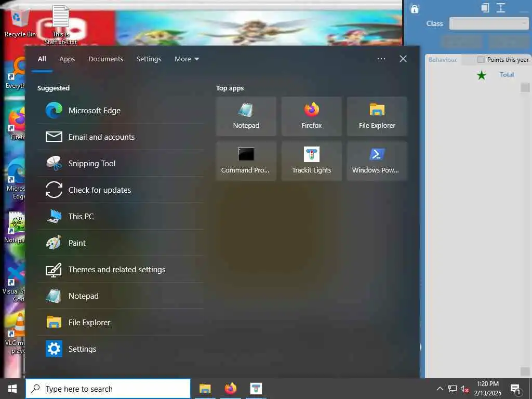Image resolution: width=532 pixels, height=399 pixels.
Task: Close the search panel
Action: [x=403, y=59]
